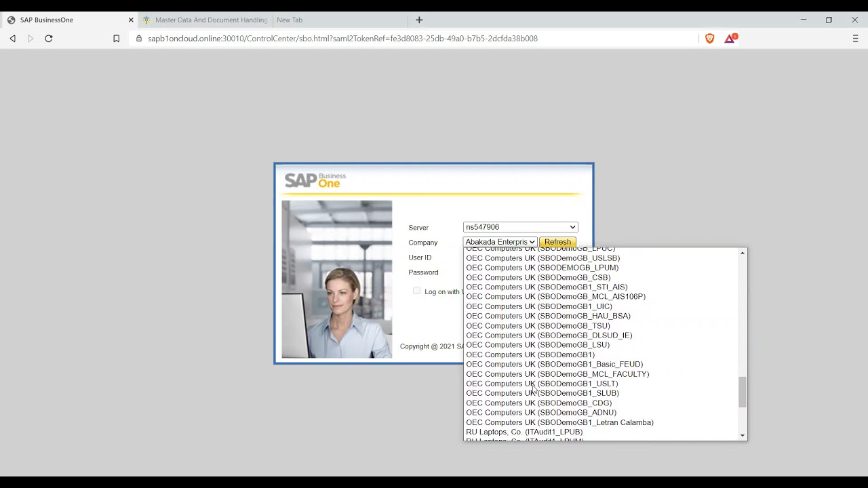This screenshot has height=488, width=868.
Task: Bookmark this page
Action: point(116,39)
